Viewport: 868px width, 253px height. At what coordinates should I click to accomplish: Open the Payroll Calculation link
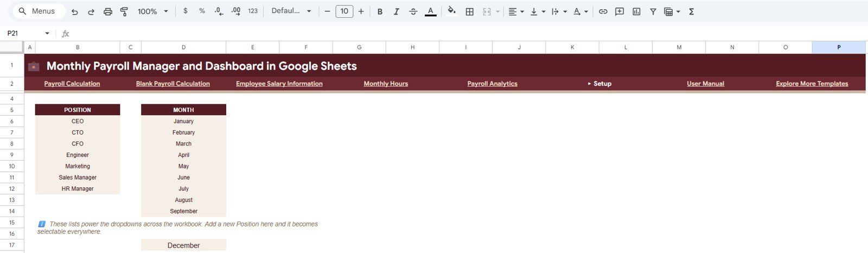pyautogui.click(x=72, y=84)
